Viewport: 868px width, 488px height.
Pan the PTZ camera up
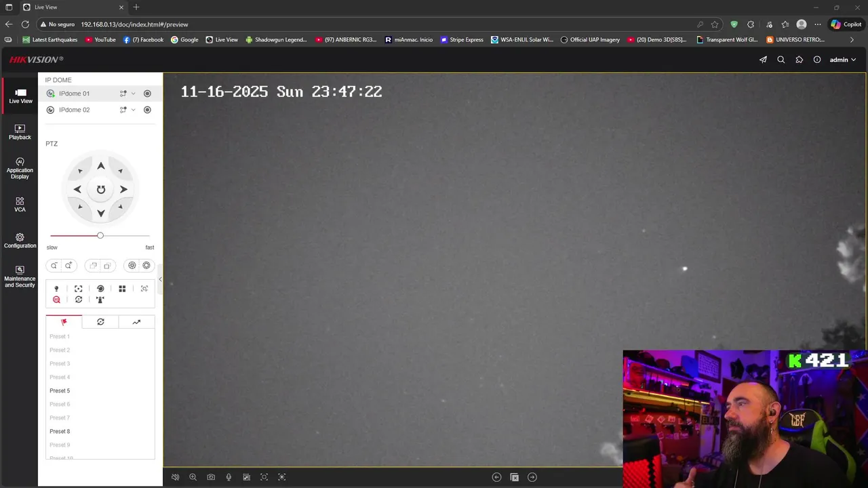100,166
